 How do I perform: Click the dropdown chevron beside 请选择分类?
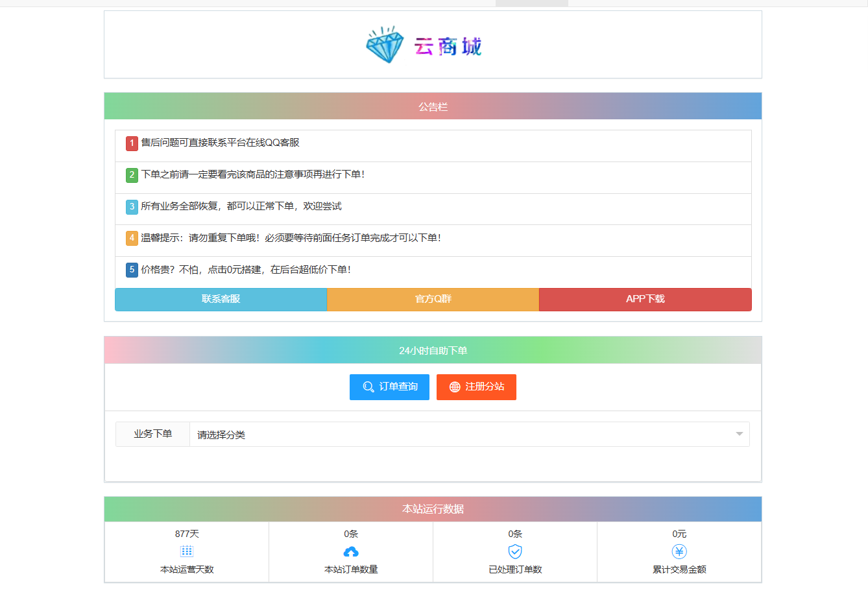click(739, 434)
